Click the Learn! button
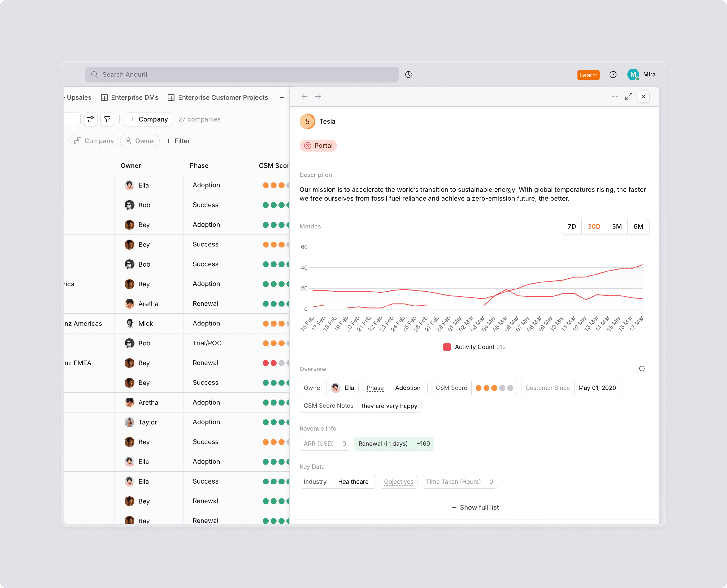The width and height of the screenshot is (727, 588). [x=588, y=75]
